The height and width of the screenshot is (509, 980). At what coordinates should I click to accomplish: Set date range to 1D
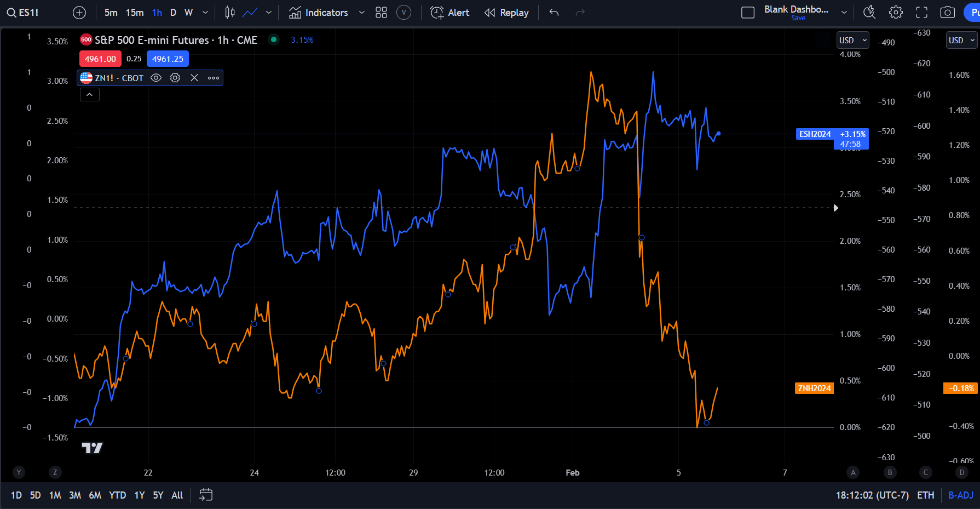[16, 495]
